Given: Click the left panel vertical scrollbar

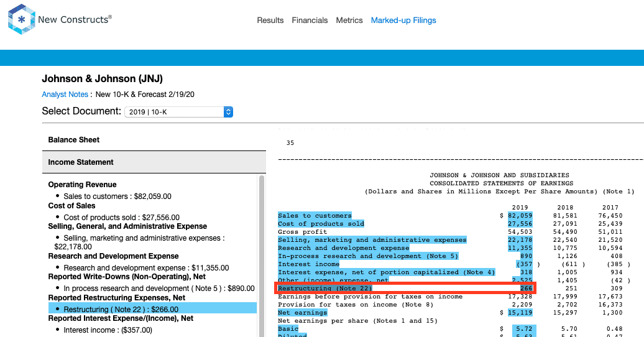Looking at the screenshot, I should pyautogui.click(x=262, y=255).
